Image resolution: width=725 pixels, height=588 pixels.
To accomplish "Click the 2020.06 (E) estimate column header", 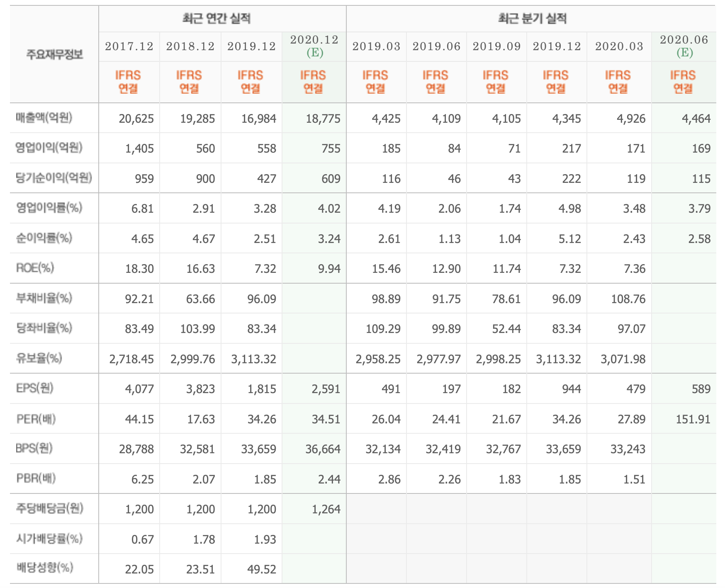I will click(684, 46).
